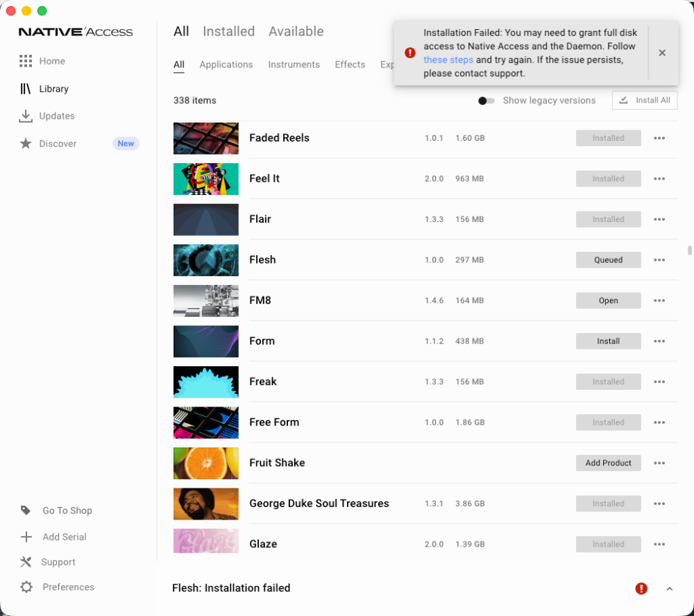Open the Home grid icon
The width and height of the screenshot is (694, 616).
[x=26, y=61]
